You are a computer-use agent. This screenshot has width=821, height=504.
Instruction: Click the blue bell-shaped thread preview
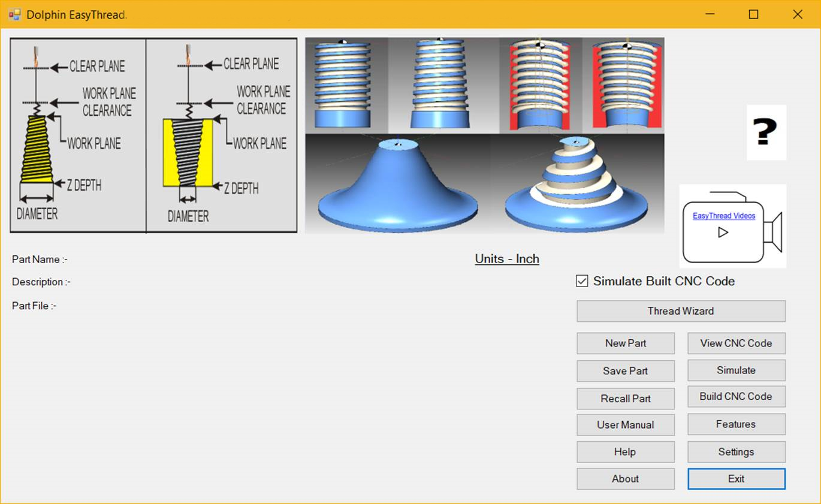(394, 186)
